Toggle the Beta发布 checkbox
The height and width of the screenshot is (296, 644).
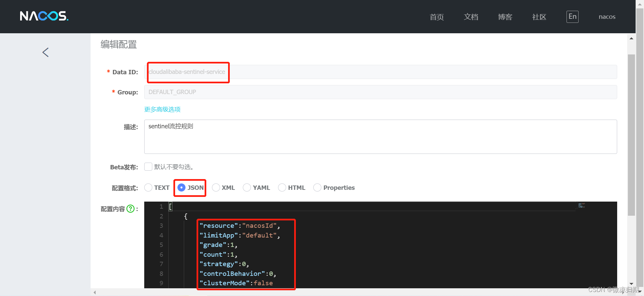click(x=148, y=167)
